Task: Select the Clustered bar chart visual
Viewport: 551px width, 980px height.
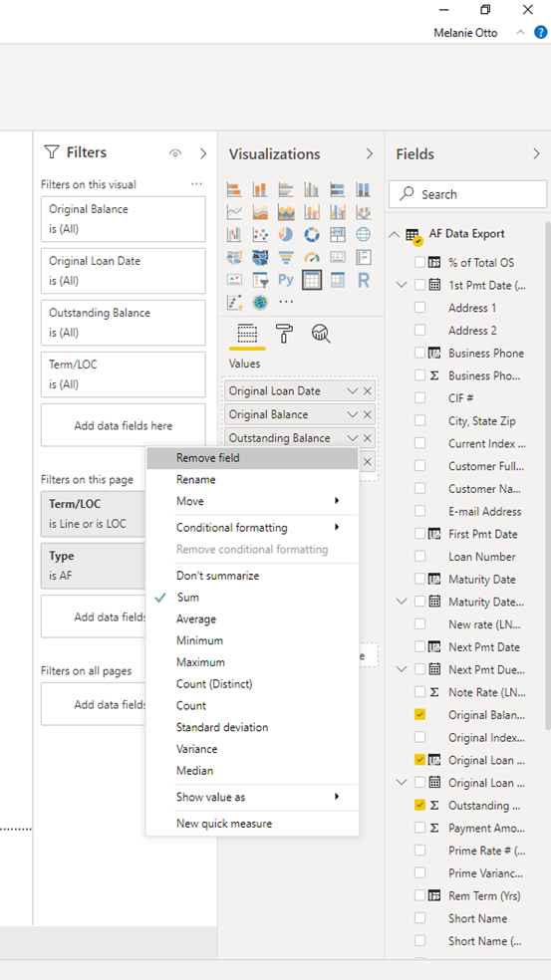Action: pos(286,189)
